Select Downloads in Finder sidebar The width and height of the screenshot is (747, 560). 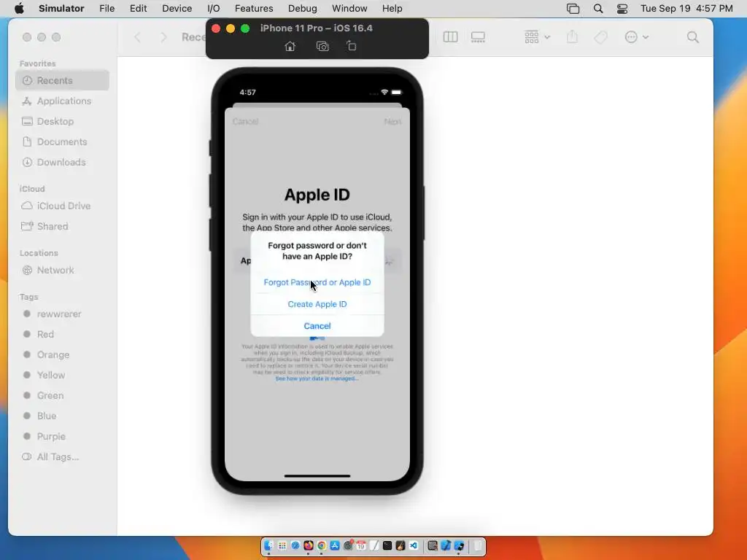coord(63,163)
